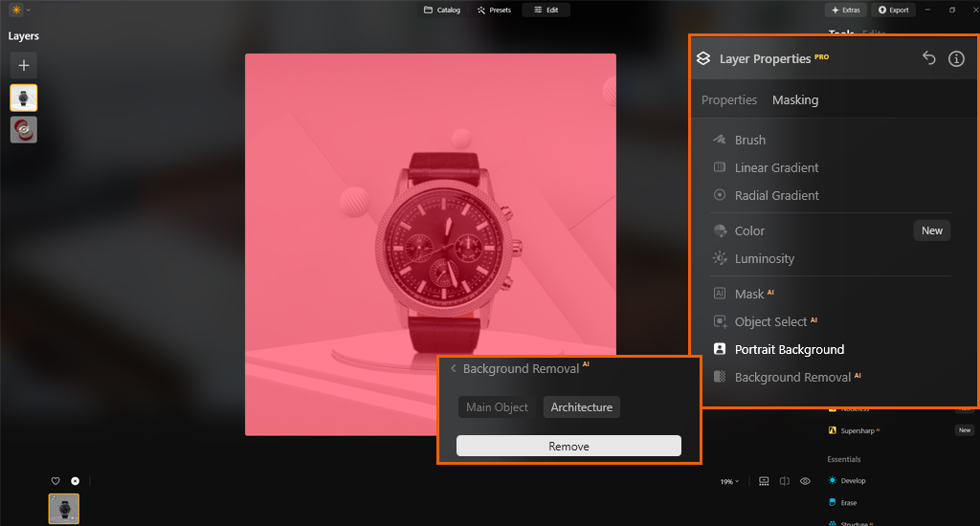The image size is (980, 526).
Task: Select the watch thumbnail in the filmstrip
Action: click(x=64, y=509)
